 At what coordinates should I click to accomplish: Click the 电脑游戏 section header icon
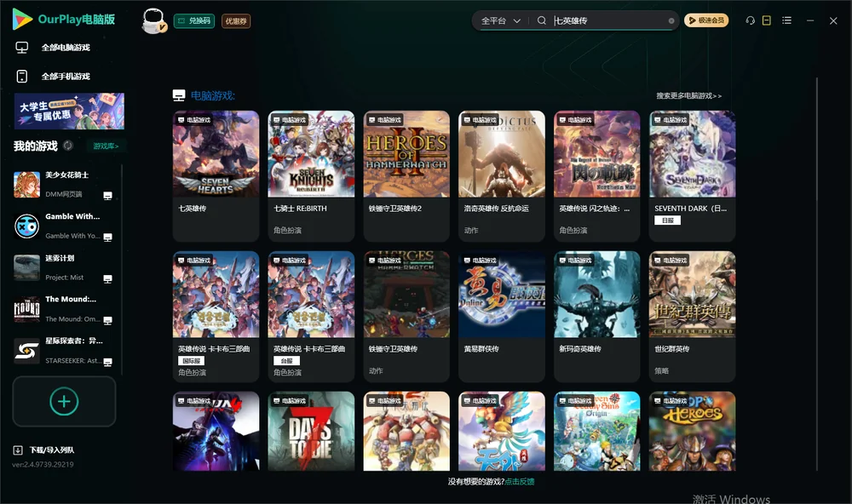179,95
